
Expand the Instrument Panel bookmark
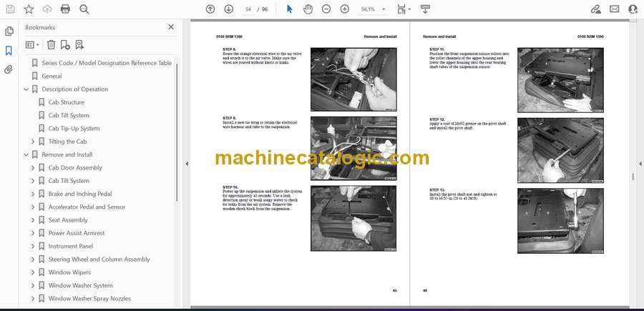tap(33, 246)
